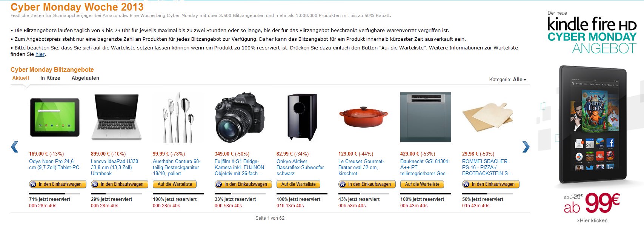
Task: Click cart icon on Lenovo IdeaPad button
Action: (95, 184)
